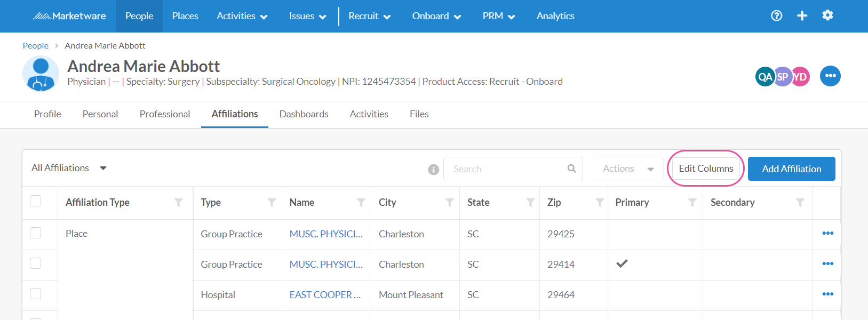Filter the Secondary column
This screenshot has height=320, width=868.
point(800,203)
